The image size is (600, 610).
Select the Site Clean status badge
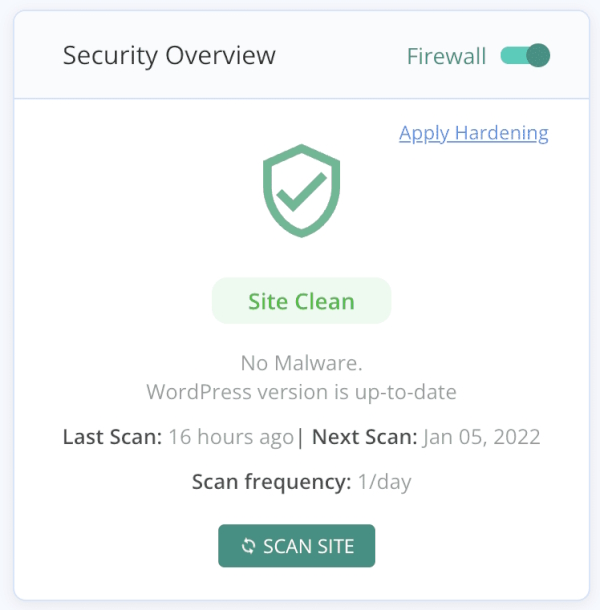[301, 301]
